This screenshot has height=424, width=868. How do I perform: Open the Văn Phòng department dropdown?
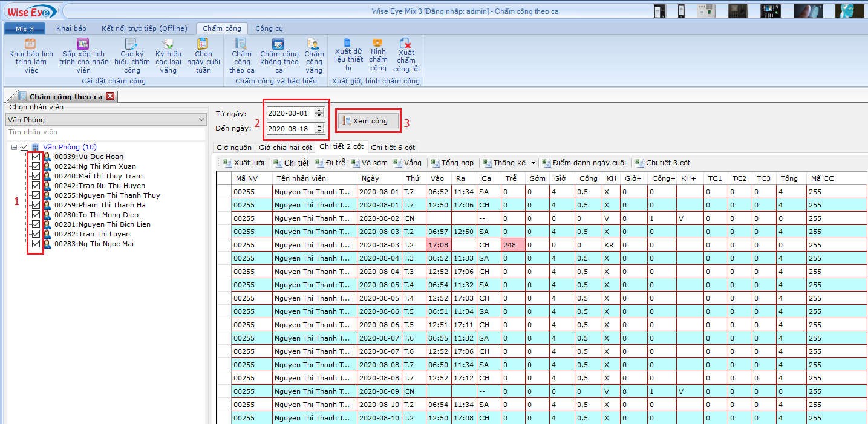(x=201, y=120)
